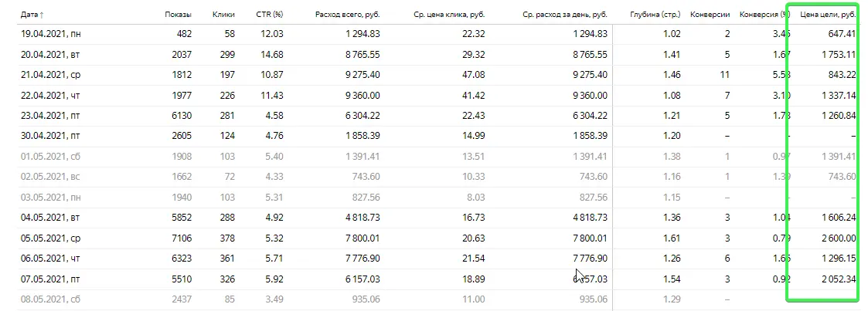Sort by Цена цели, руб. header
The width and height of the screenshot is (868, 311).
[x=826, y=15]
